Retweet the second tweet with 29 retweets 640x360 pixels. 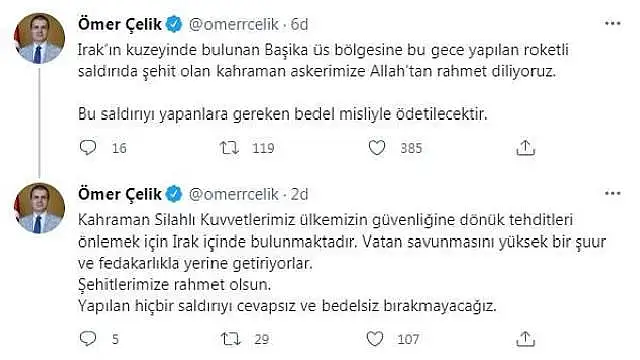click(231, 339)
